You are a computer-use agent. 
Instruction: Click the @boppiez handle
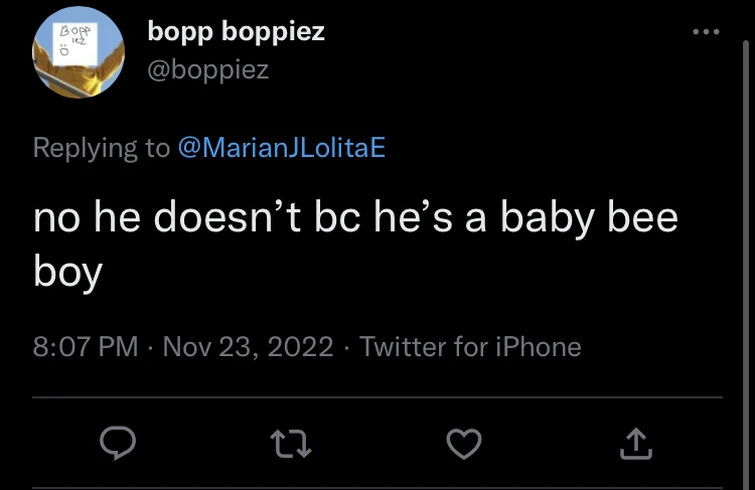208,70
